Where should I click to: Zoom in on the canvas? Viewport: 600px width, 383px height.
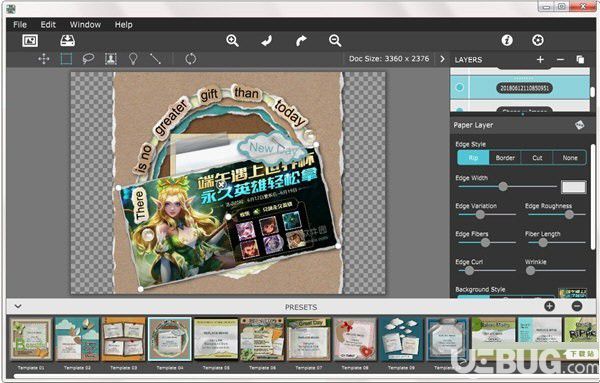[232, 41]
